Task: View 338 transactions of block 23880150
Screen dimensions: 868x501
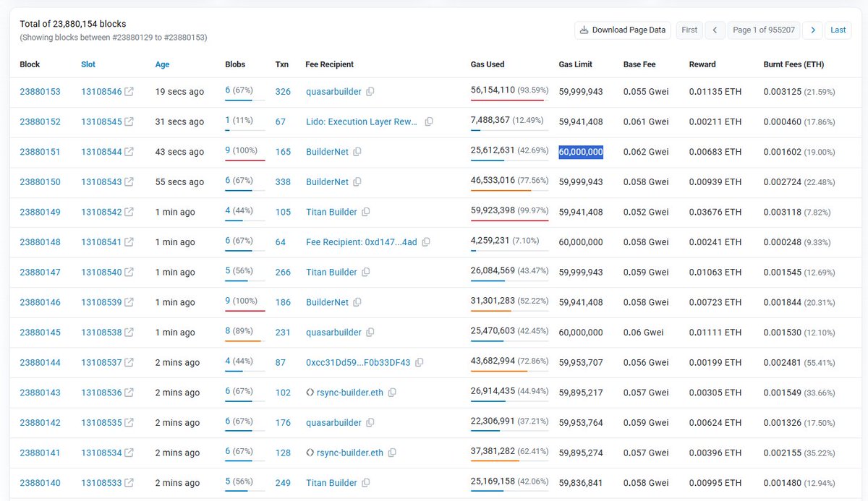Action: [x=283, y=182]
